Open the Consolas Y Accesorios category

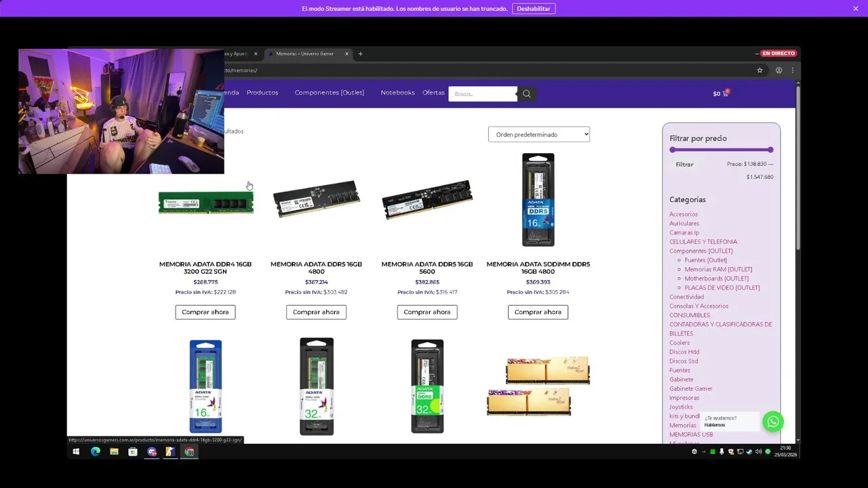(x=698, y=306)
